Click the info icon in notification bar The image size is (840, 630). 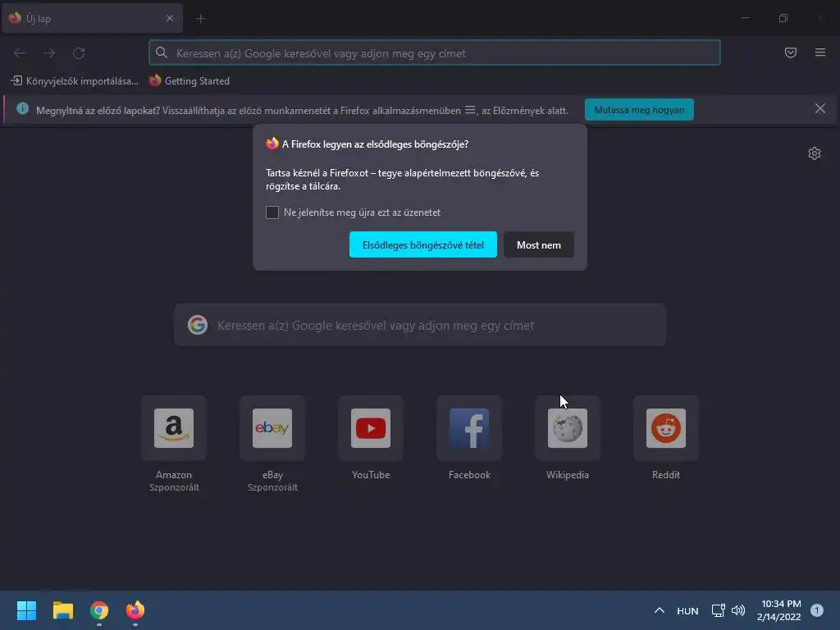[x=22, y=109]
